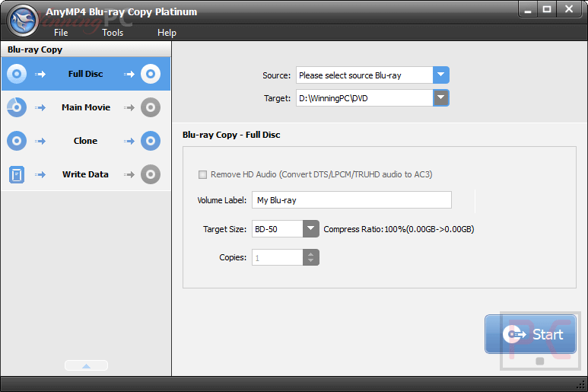This screenshot has height=392, width=588.
Task: Open the Help menu
Action: [x=167, y=33]
